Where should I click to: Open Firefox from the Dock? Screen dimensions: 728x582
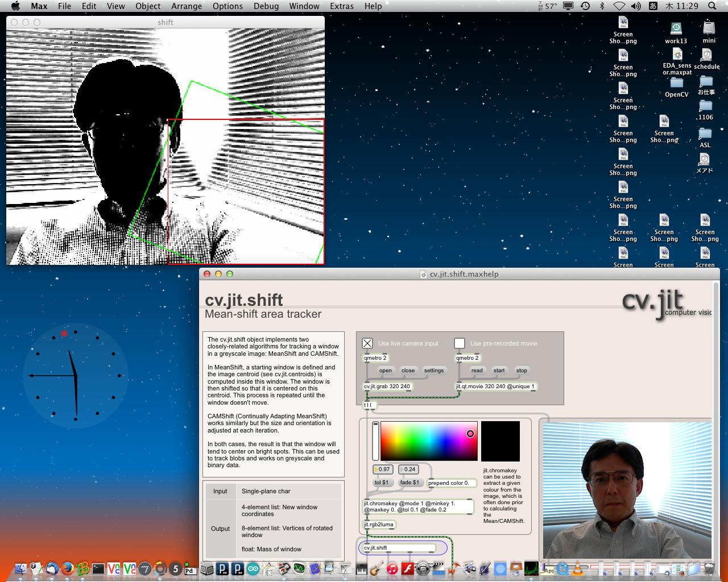[x=68, y=568]
